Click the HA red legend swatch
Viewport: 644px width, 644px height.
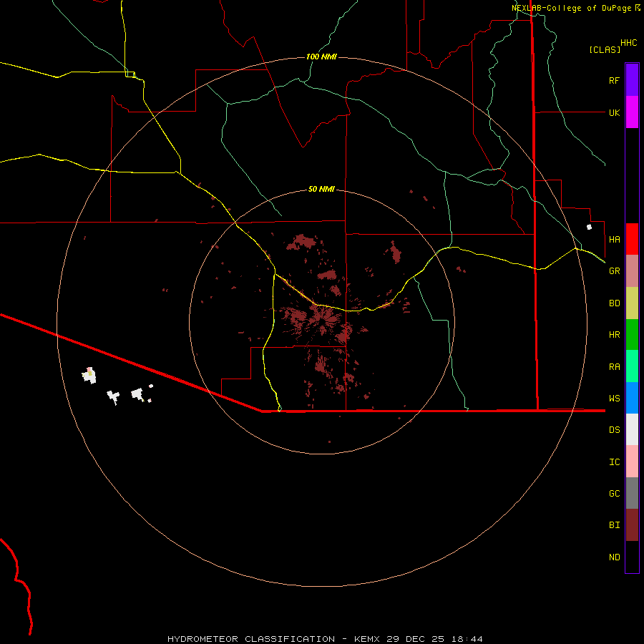pyautogui.click(x=632, y=239)
